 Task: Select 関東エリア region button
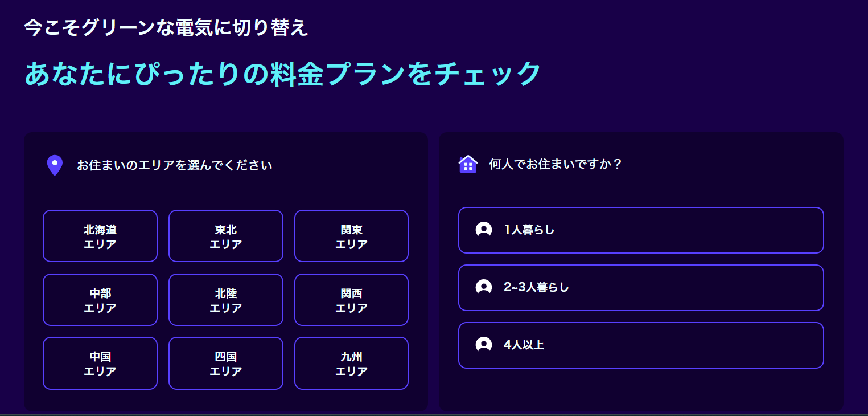pos(351,236)
